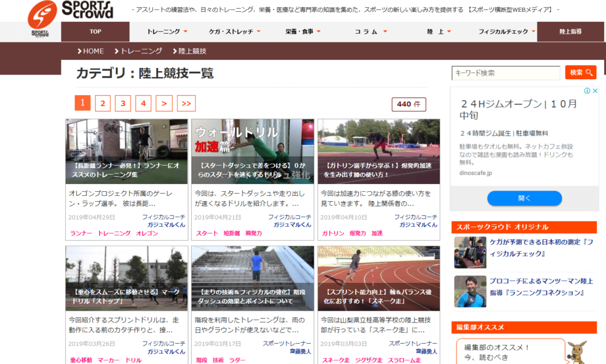The height and width of the screenshot is (364, 606).
Task: Expand the トレーニング dropdown menu
Action: point(167,32)
